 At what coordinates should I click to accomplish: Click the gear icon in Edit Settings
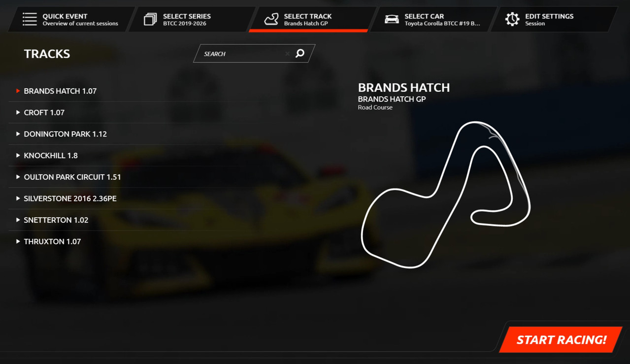pos(512,19)
